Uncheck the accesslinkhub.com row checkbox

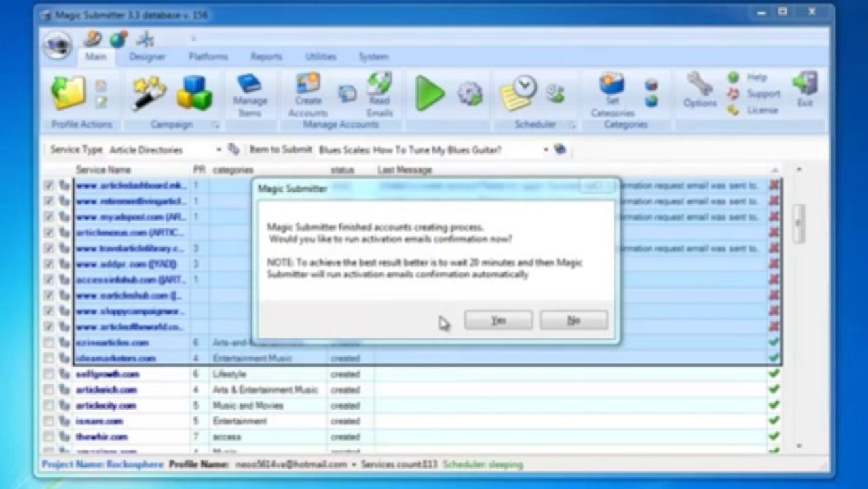49,279
